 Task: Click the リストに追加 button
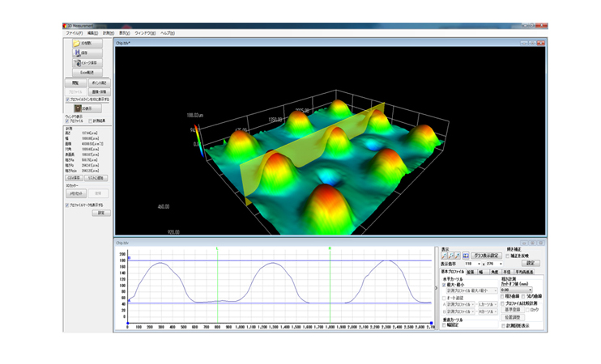tap(96, 178)
